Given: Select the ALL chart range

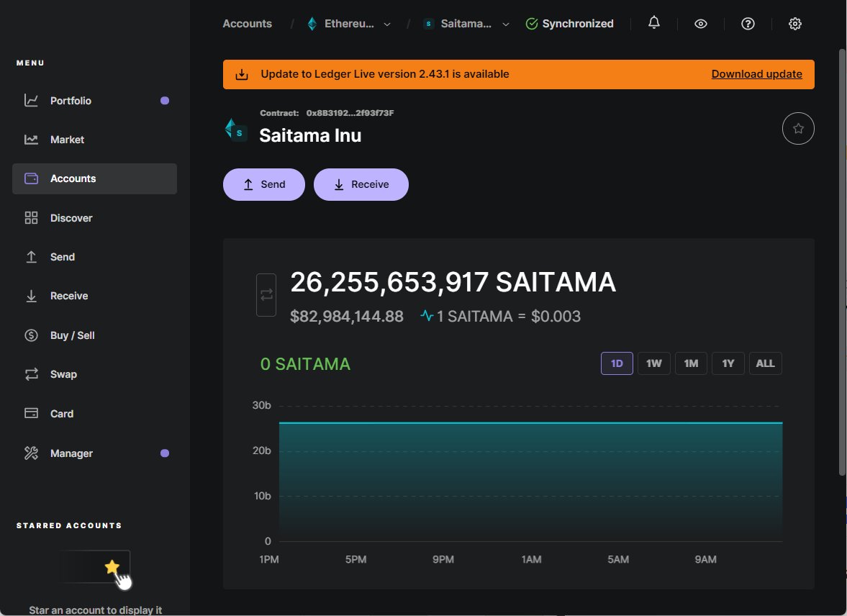Looking at the screenshot, I should pyautogui.click(x=765, y=363).
